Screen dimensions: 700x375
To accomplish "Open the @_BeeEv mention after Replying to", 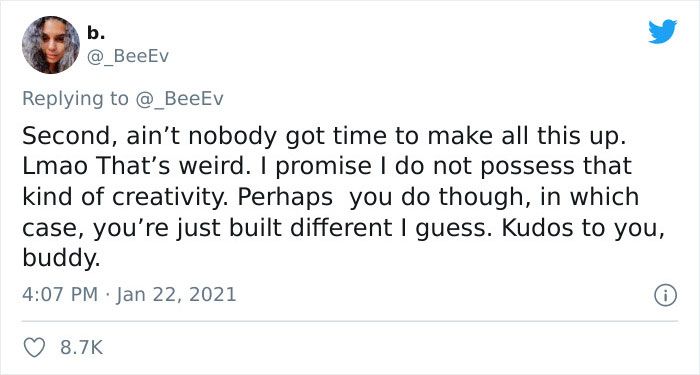I will click(x=179, y=99).
